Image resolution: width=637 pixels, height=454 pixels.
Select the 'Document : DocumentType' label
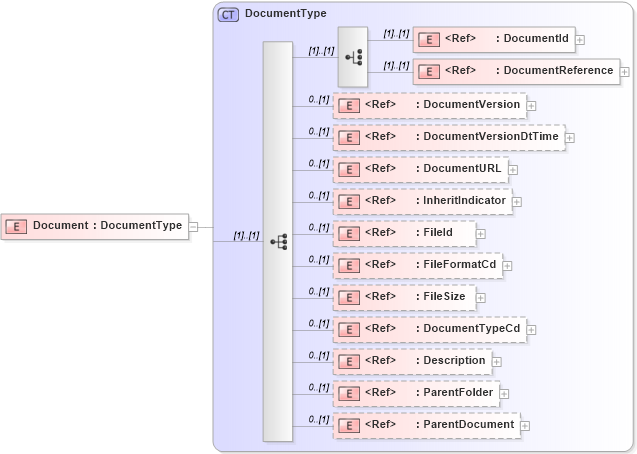pyautogui.click(x=107, y=225)
